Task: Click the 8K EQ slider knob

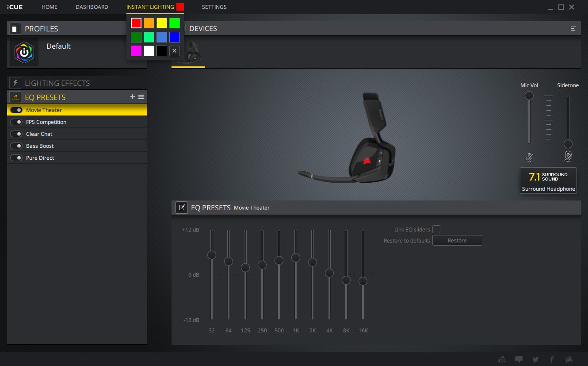Action: pos(346,280)
